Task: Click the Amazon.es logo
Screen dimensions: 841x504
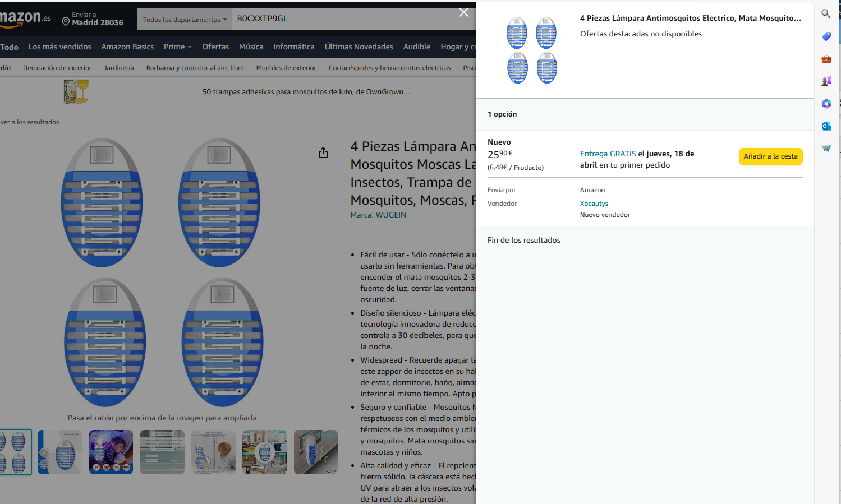Action: [x=25, y=19]
